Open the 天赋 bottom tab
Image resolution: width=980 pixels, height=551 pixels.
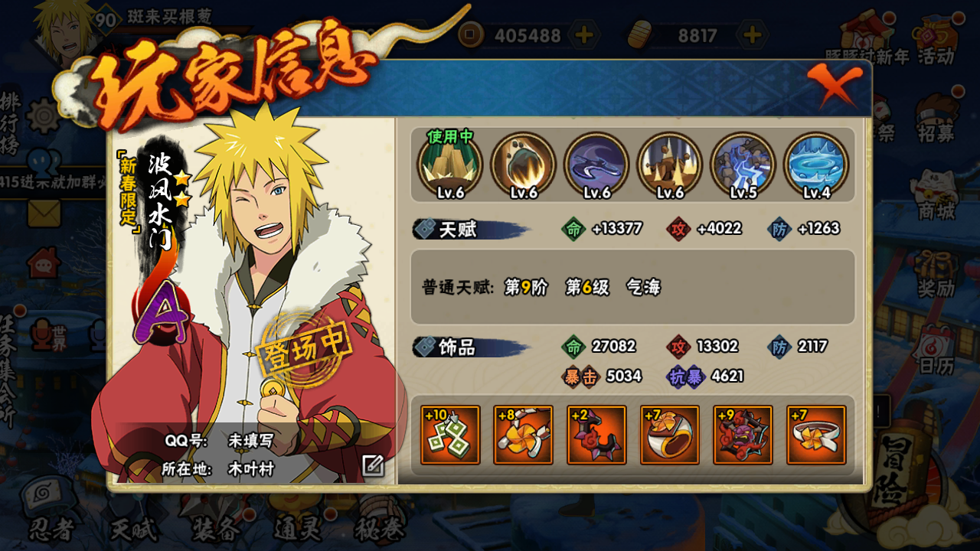point(134,529)
